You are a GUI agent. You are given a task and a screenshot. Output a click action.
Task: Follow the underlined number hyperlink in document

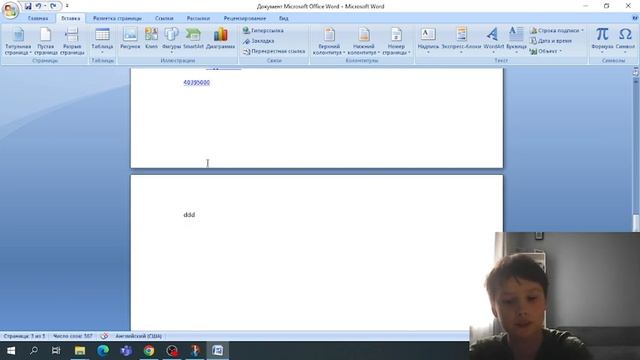(197, 82)
